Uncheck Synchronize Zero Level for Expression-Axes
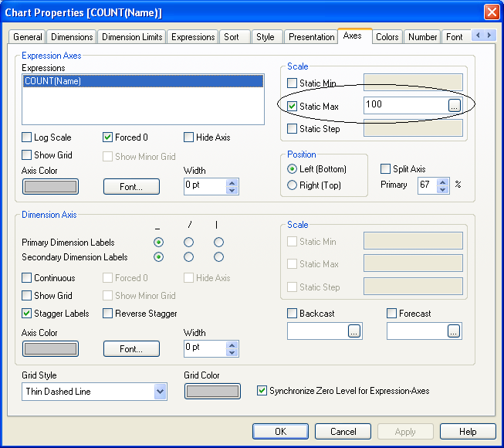 tap(262, 391)
